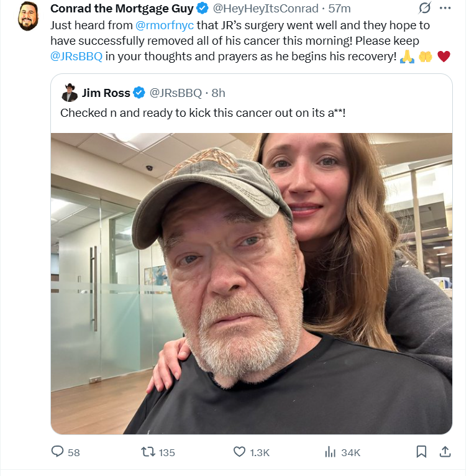The image size is (469, 476).
Task: Open the tweet via the 57m timestamp
Action: (x=340, y=9)
